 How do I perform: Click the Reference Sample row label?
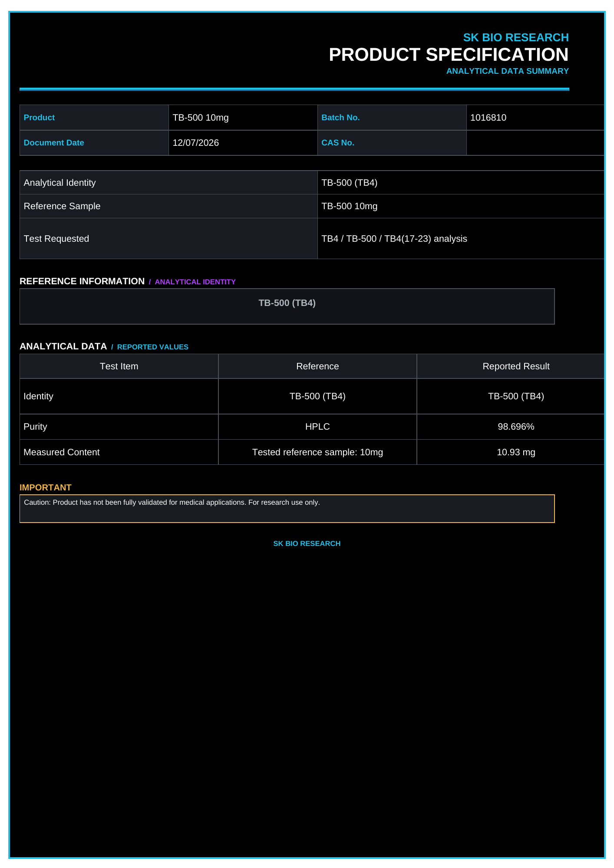[x=62, y=206]
